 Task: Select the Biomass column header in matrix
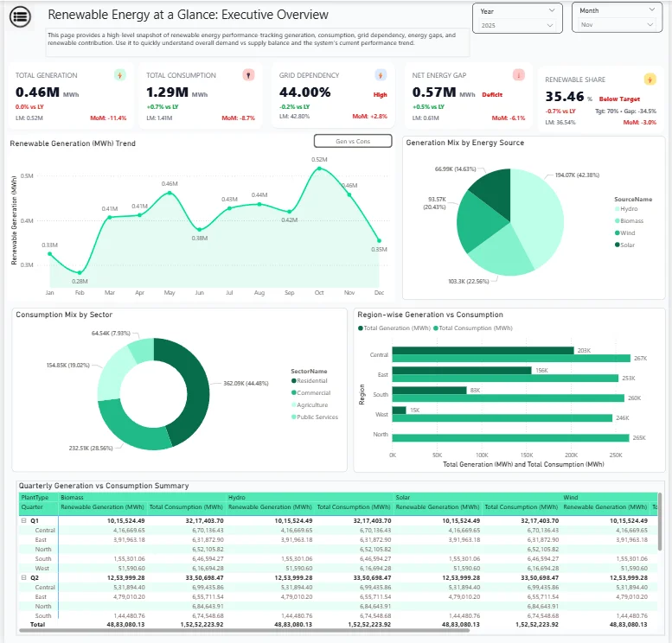point(72,498)
